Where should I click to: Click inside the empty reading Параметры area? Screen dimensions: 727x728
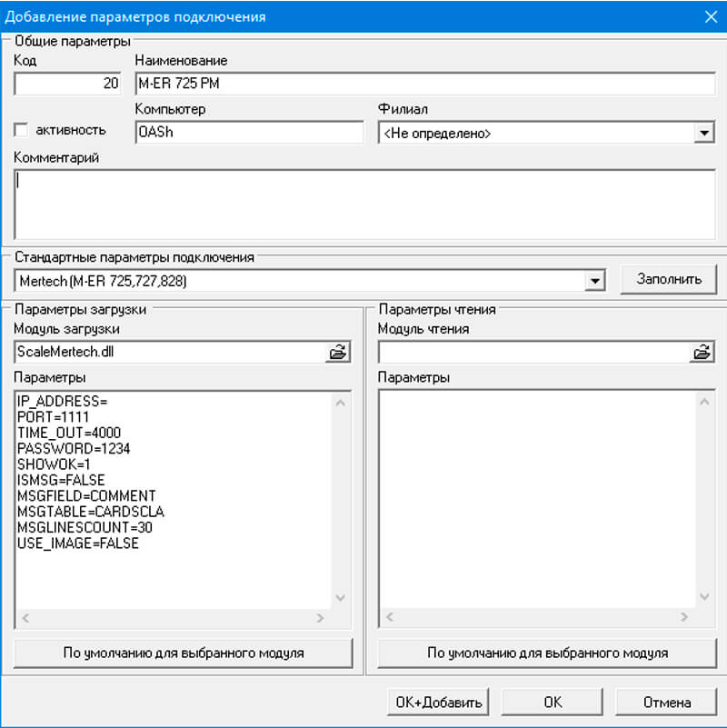(536, 500)
